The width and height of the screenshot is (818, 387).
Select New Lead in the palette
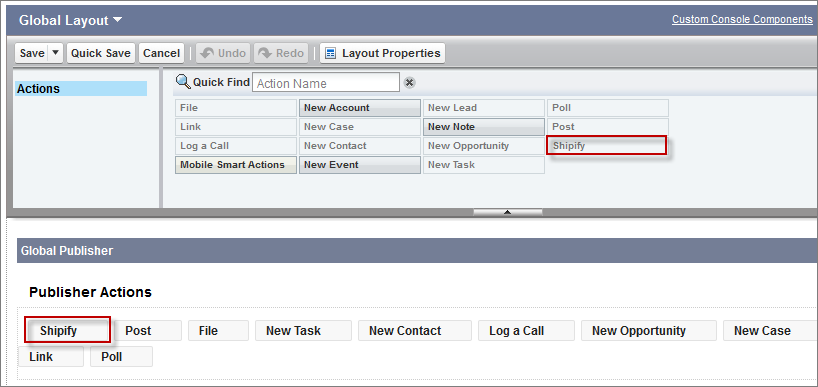pos(484,108)
